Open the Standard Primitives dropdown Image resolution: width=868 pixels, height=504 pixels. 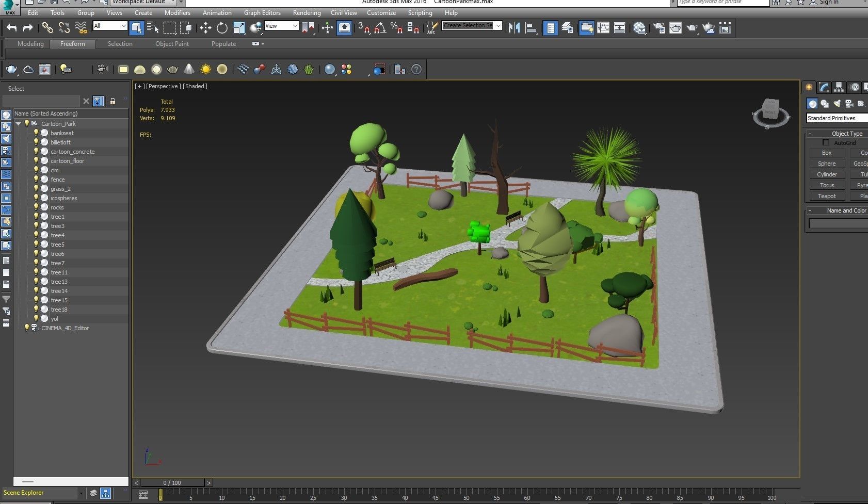coord(837,118)
